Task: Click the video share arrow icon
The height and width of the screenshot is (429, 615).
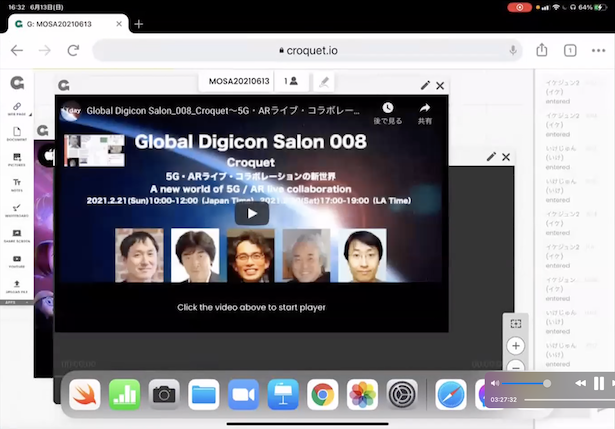Action: tap(425, 108)
